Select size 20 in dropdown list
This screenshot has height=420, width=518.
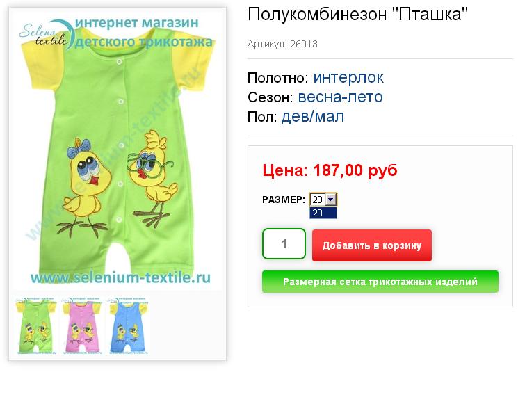(323, 213)
